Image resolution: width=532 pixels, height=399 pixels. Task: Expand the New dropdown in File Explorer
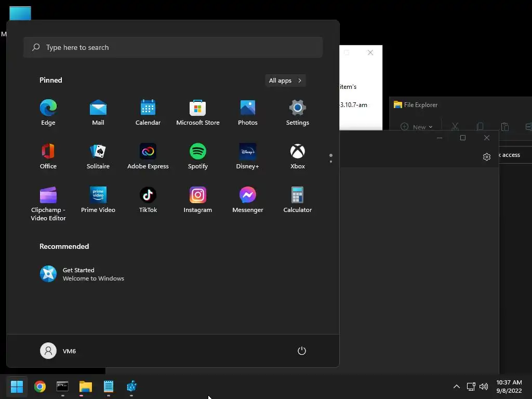(x=417, y=127)
